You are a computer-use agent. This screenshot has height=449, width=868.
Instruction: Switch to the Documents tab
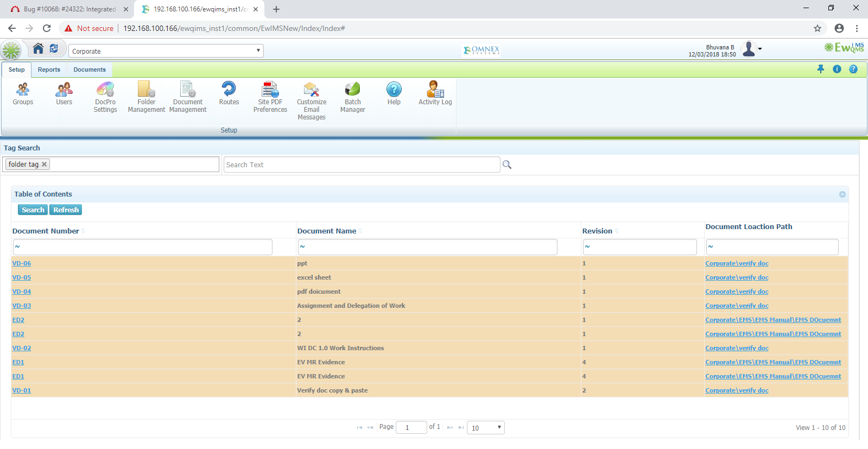(x=90, y=69)
